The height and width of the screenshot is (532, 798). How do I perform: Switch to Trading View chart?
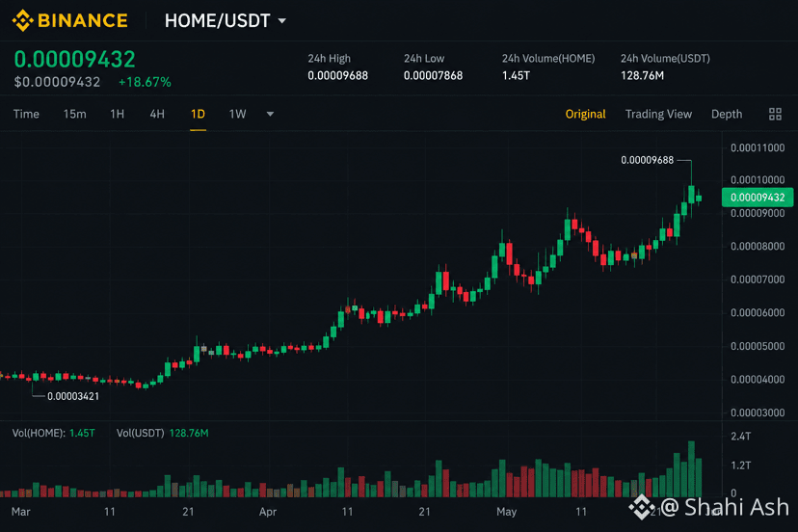pyautogui.click(x=658, y=114)
